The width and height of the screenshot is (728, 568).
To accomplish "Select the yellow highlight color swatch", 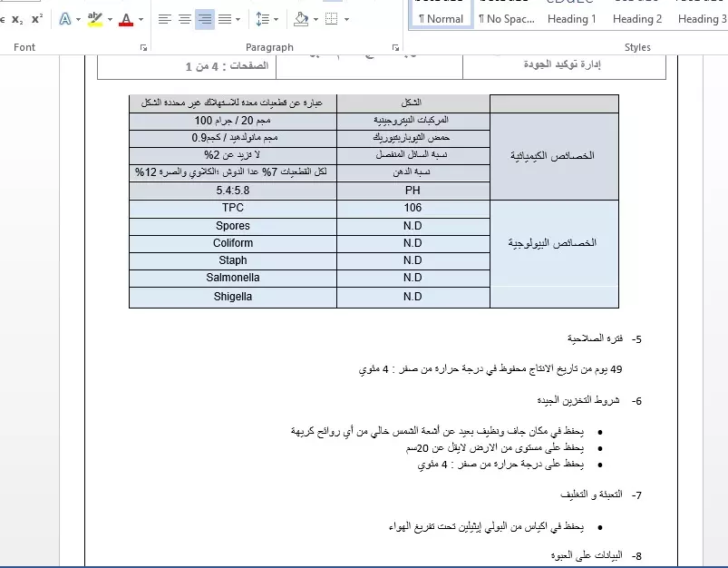I will pyautogui.click(x=95, y=24).
